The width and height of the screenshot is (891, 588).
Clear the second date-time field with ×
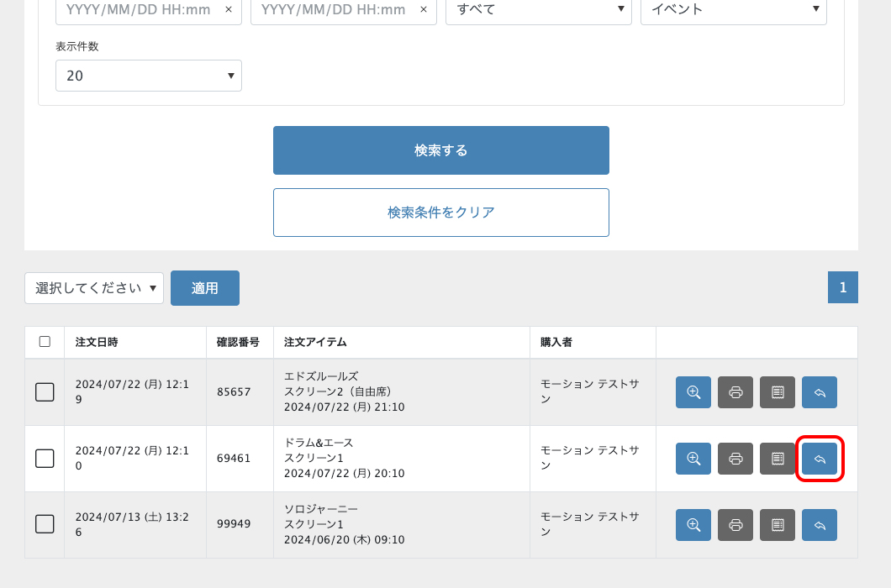point(424,9)
